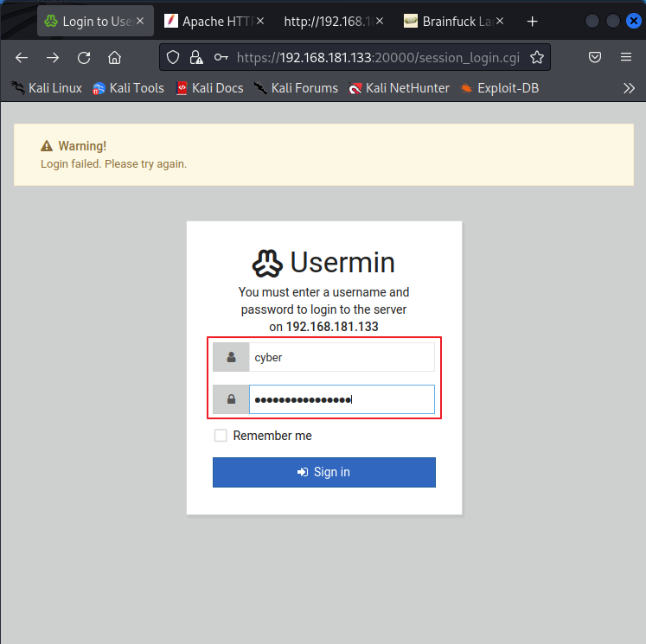Switch to the Brainfuck Language tab
This screenshot has height=644, width=646.
(454, 21)
